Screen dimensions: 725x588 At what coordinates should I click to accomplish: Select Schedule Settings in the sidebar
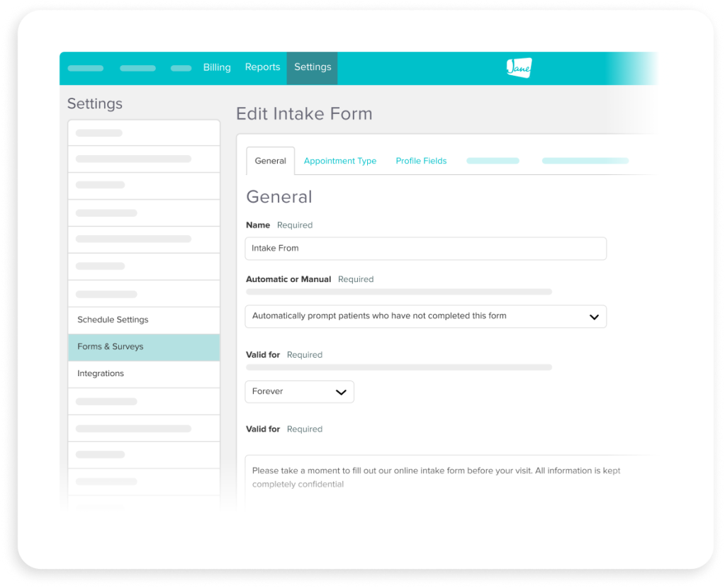pos(113,320)
